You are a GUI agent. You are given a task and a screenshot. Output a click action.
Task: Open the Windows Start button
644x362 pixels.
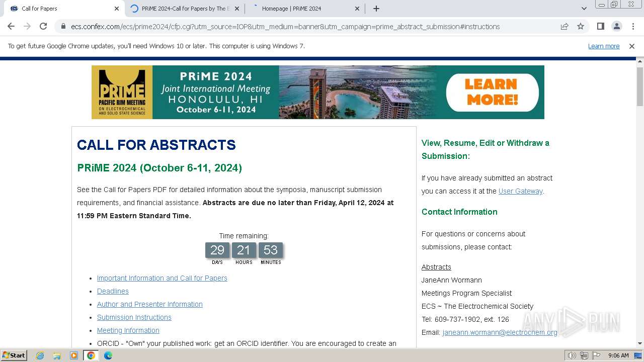point(14,355)
